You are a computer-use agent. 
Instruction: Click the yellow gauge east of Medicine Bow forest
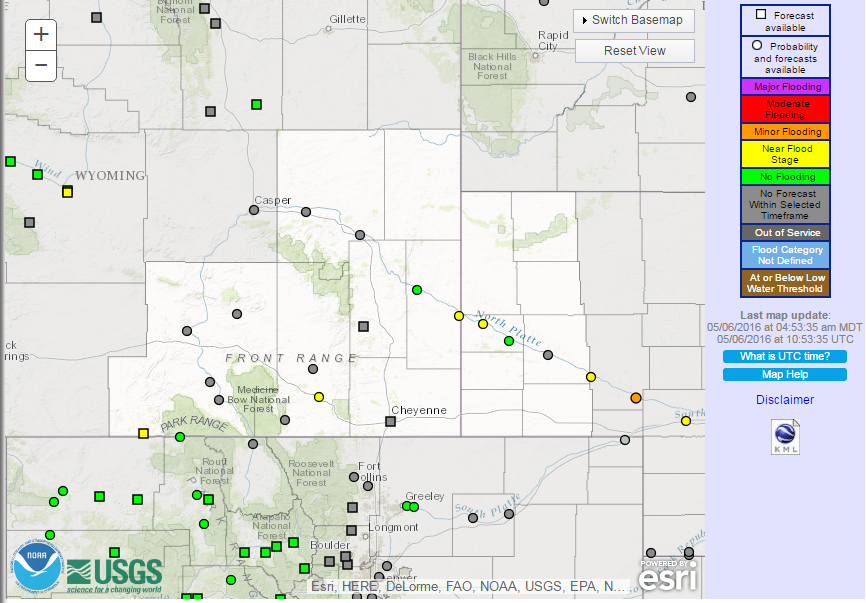click(x=319, y=396)
